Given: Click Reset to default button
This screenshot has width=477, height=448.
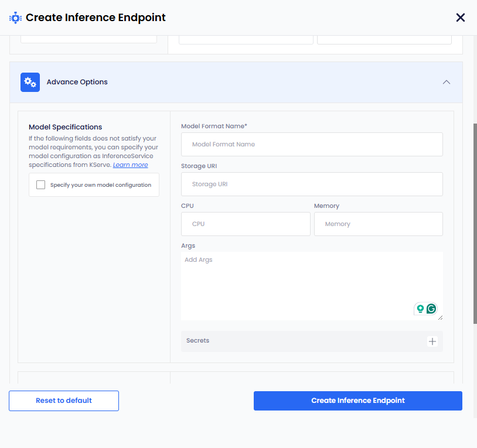Looking at the screenshot, I should [64, 401].
